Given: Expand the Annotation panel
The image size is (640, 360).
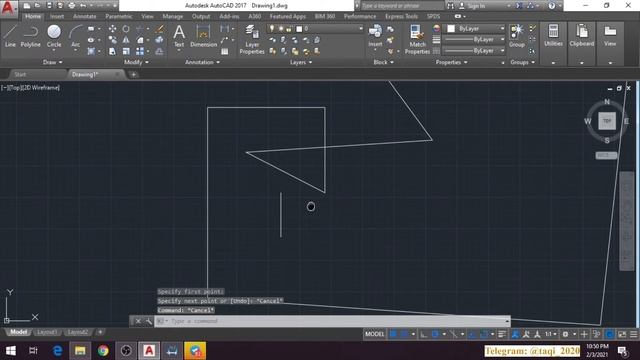Looking at the screenshot, I should [202, 62].
